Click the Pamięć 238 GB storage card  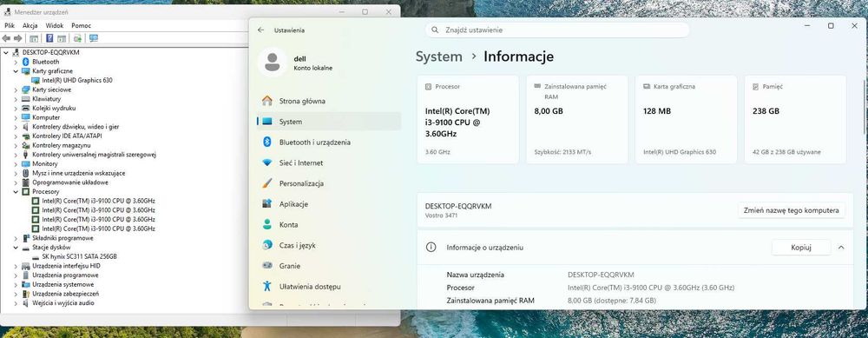point(795,120)
